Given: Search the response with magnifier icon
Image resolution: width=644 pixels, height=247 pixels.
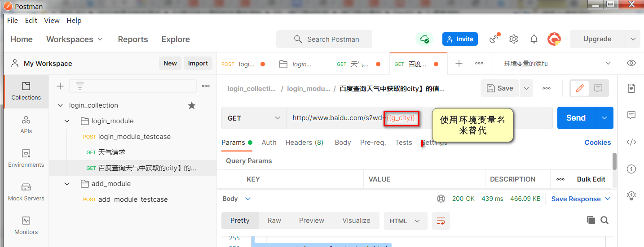Looking at the screenshot, I should pos(604,220).
